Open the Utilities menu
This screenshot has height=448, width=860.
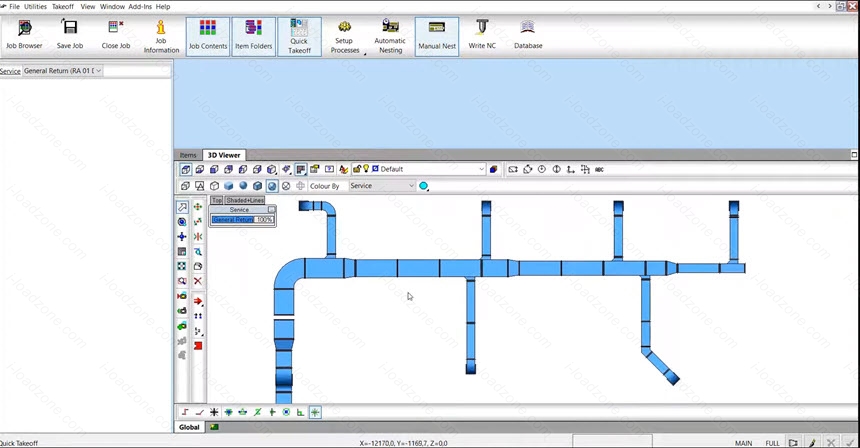click(35, 7)
